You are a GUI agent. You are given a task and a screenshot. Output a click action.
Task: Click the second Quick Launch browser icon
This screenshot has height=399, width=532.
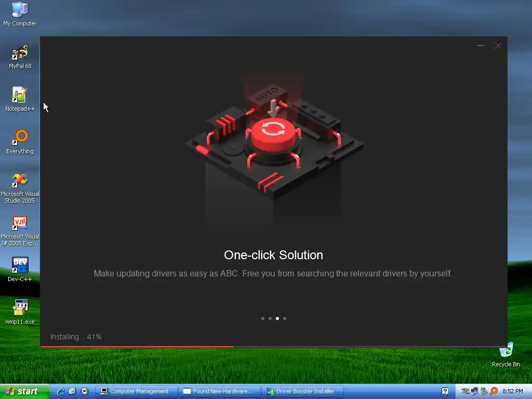pyautogui.click(x=73, y=391)
